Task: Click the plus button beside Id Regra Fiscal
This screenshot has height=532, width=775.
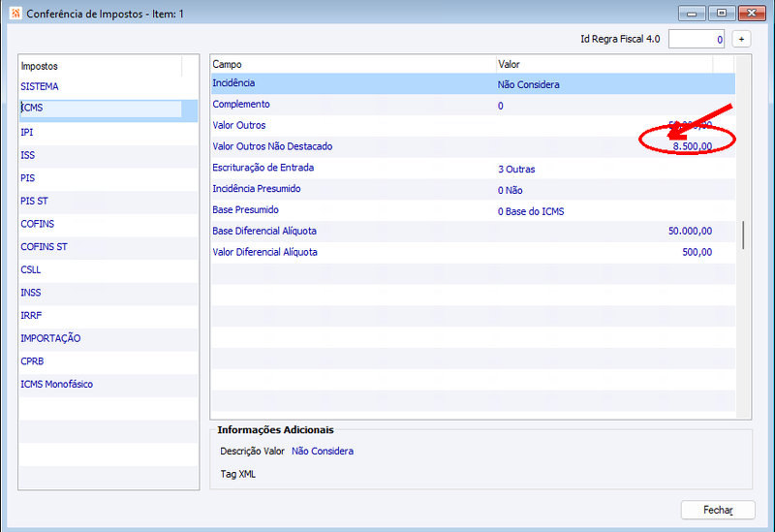Action: pyautogui.click(x=741, y=39)
